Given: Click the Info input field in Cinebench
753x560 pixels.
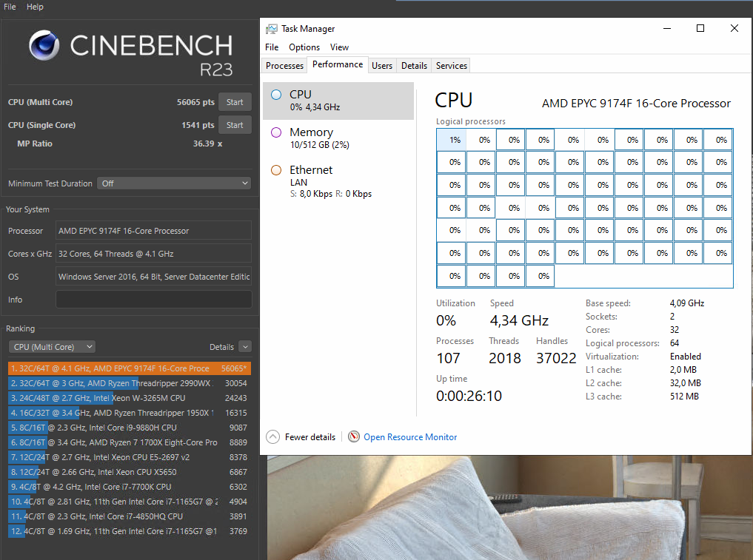Looking at the screenshot, I should tap(153, 300).
